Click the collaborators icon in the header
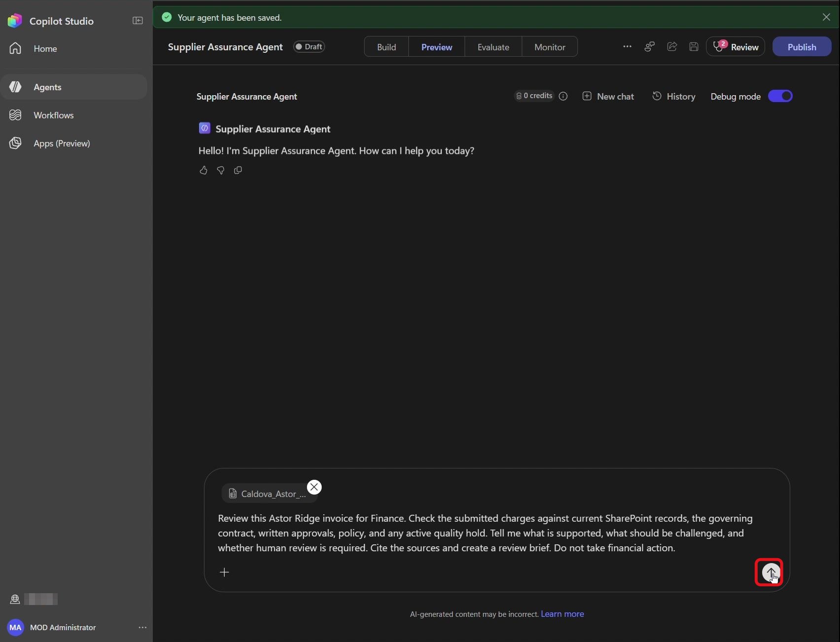840x642 pixels. pyautogui.click(x=650, y=46)
